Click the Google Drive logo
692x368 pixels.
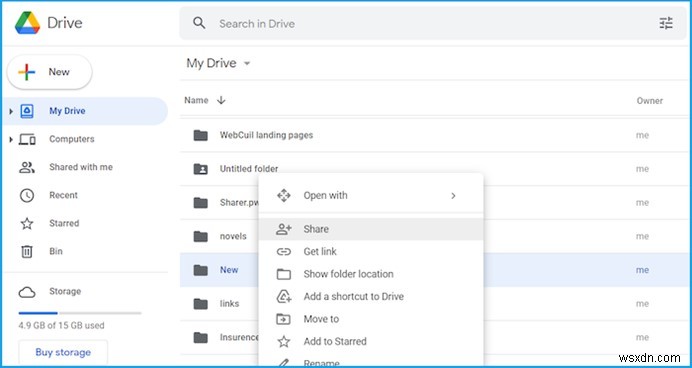[x=27, y=23]
